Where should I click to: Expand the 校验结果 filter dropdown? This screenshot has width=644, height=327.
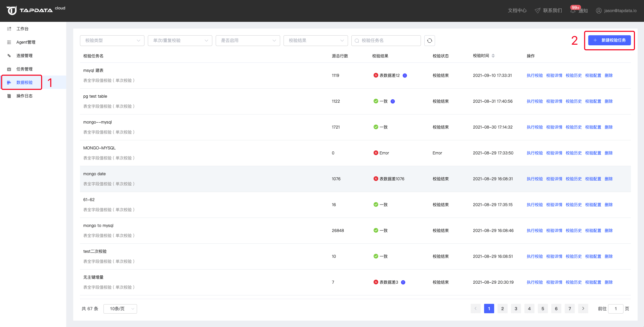click(x=315, y=41)
